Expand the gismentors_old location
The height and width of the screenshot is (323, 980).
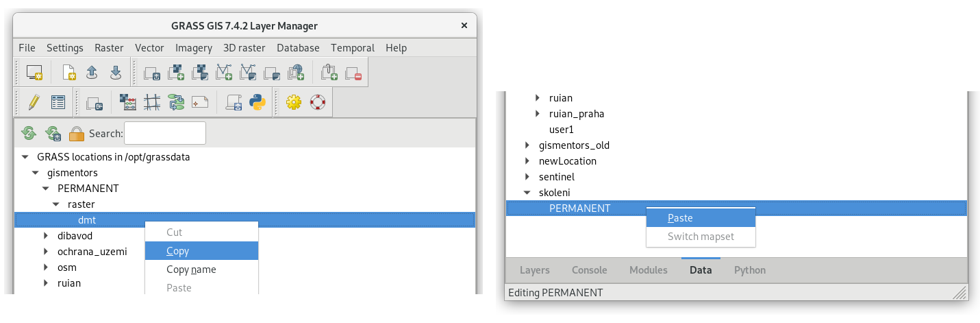pyautogui.click(x=527, y=145)
